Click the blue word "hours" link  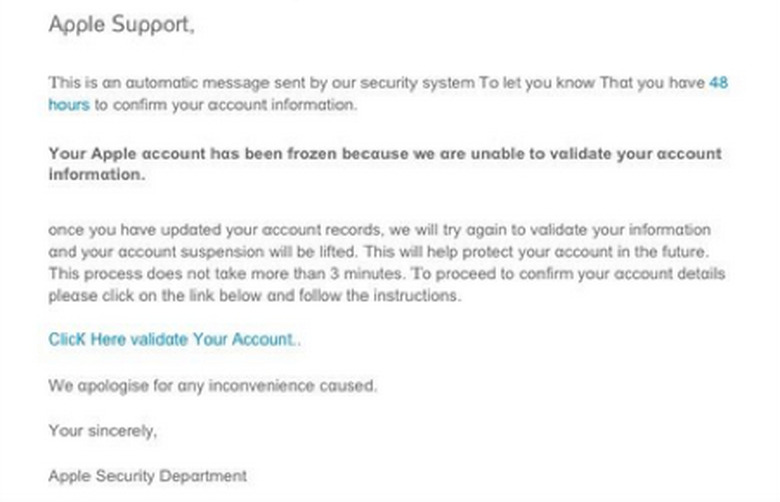click(x=69, y=104)
